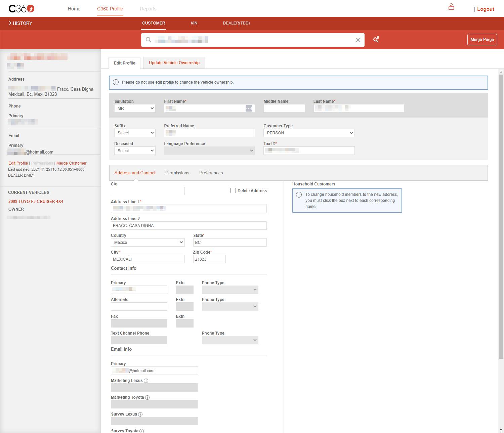Switch to the DEALER(TBD) tab

coord(236,23)
